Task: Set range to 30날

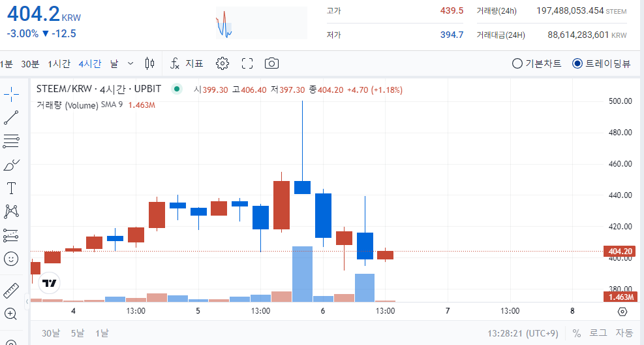Action: [x=50, y=333]
